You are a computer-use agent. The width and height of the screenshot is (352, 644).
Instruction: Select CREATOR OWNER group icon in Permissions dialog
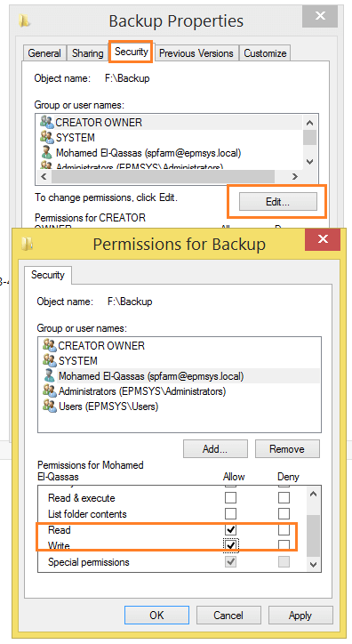[x=49, y=345]
